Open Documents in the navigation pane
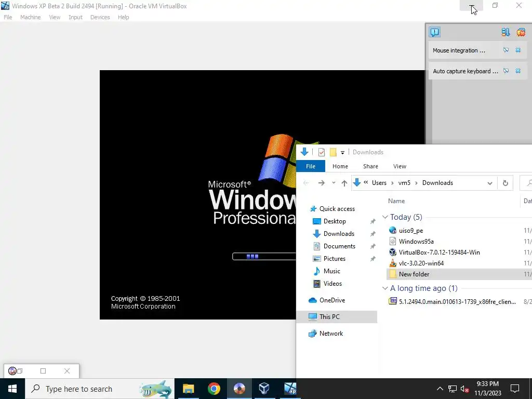The width and height of the screenshot is (532, 399). (339, 246)
